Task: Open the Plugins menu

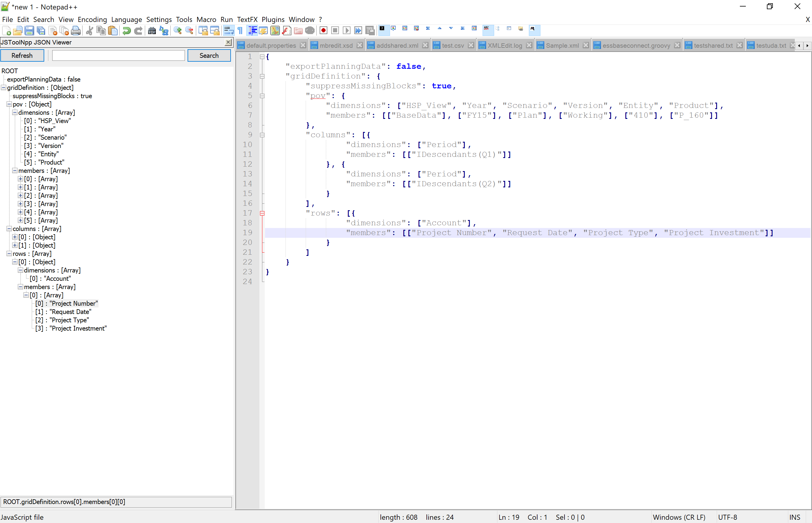Action: [273, 19]
